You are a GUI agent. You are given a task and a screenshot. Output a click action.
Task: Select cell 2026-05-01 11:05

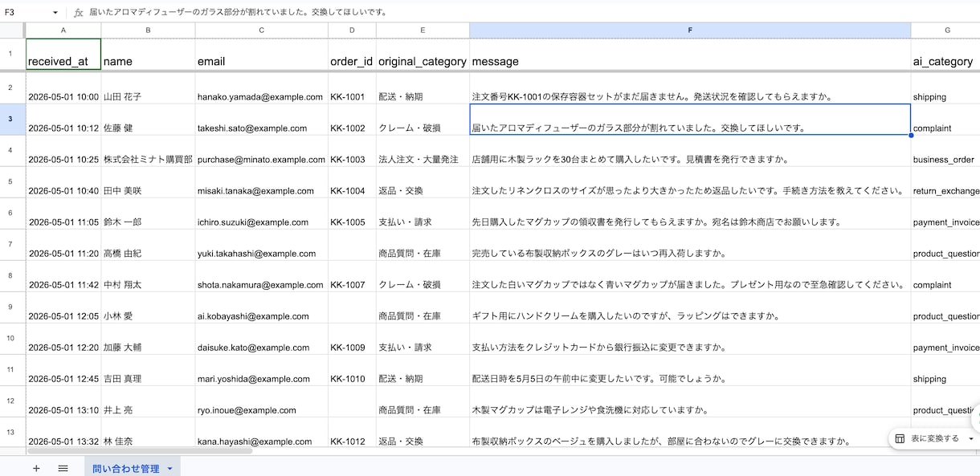coord(63,214)
